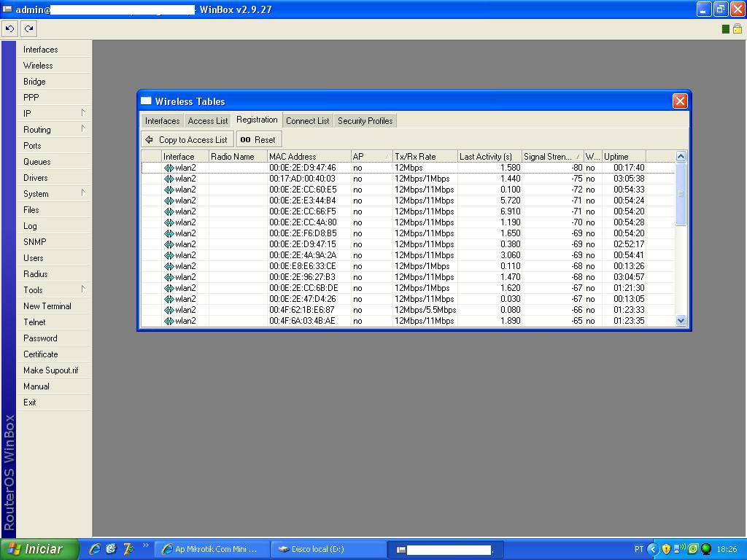Click the network connection tray icon
The image size is (747, 560).
coord(679,549)
